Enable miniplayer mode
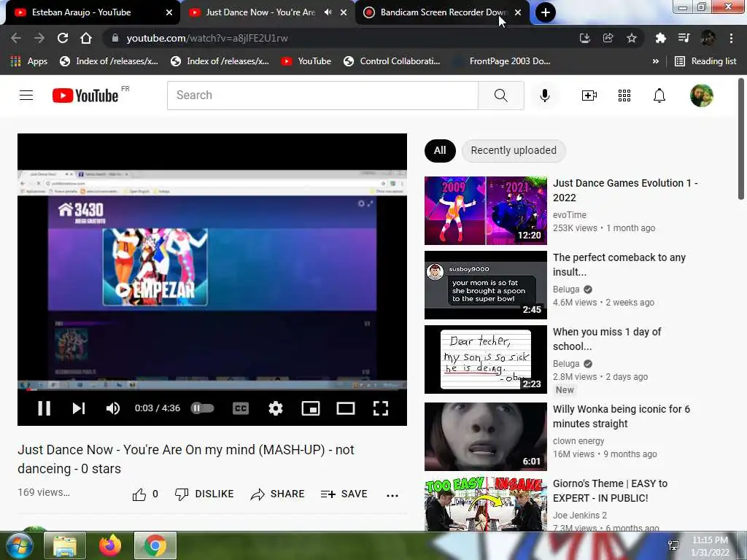 pos(311,408)
